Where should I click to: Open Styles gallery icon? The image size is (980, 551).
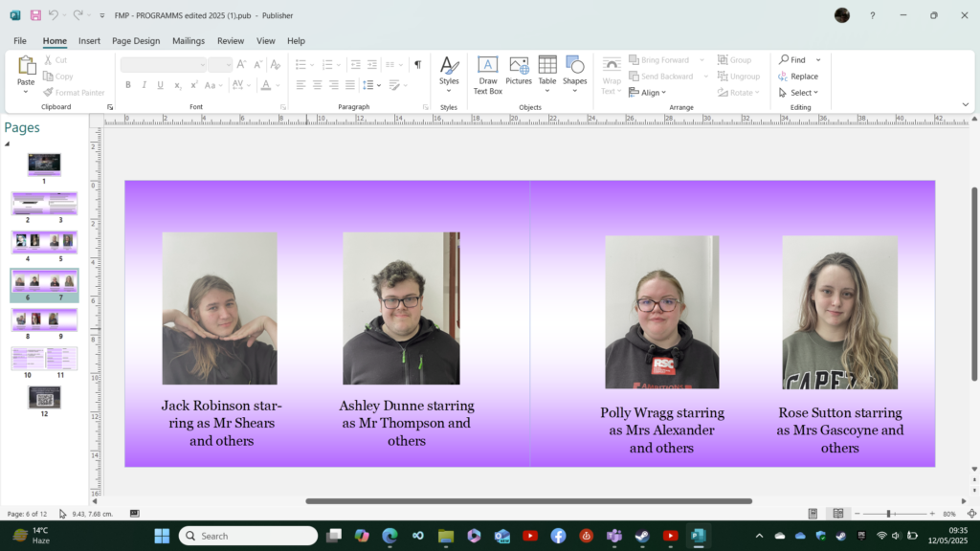pyautogui.click(x=449, y=66)
